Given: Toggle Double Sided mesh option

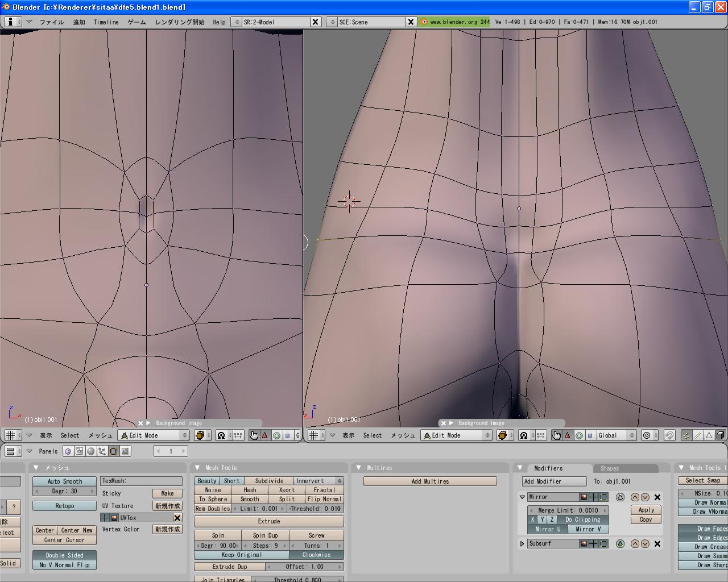Looking at the screenshot, I should click(64, 555).
